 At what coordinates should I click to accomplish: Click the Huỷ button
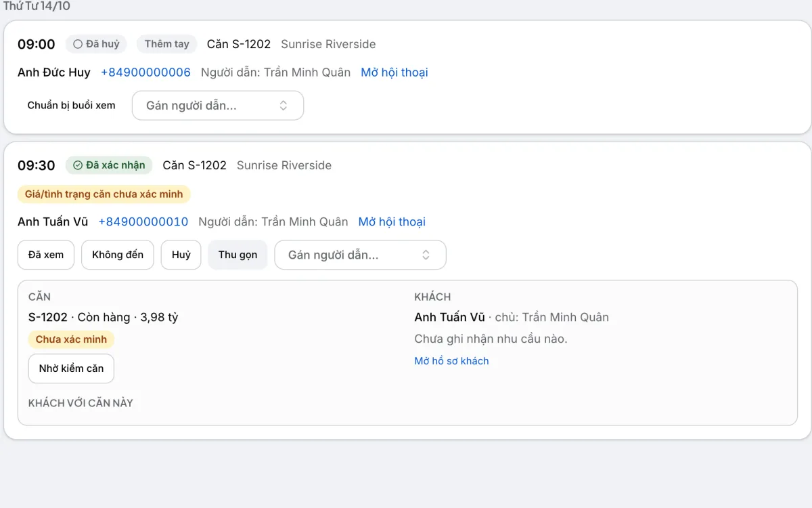pos(181,255)
